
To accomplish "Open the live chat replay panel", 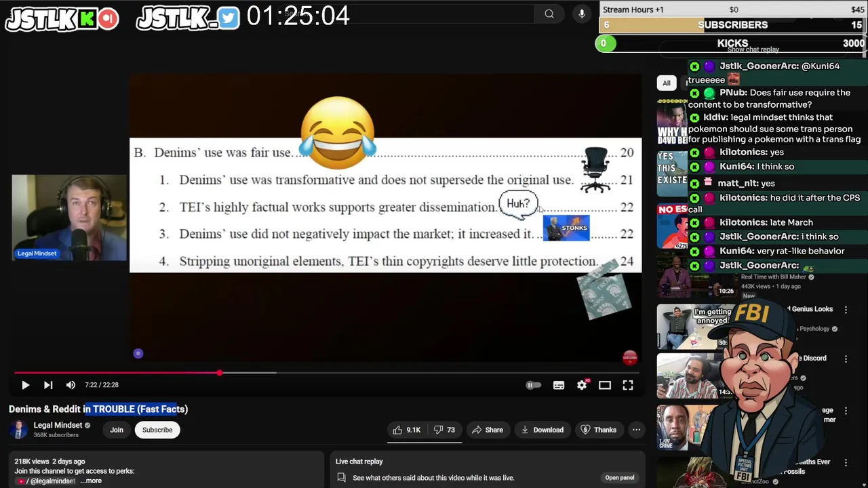I will coord(620,478).
